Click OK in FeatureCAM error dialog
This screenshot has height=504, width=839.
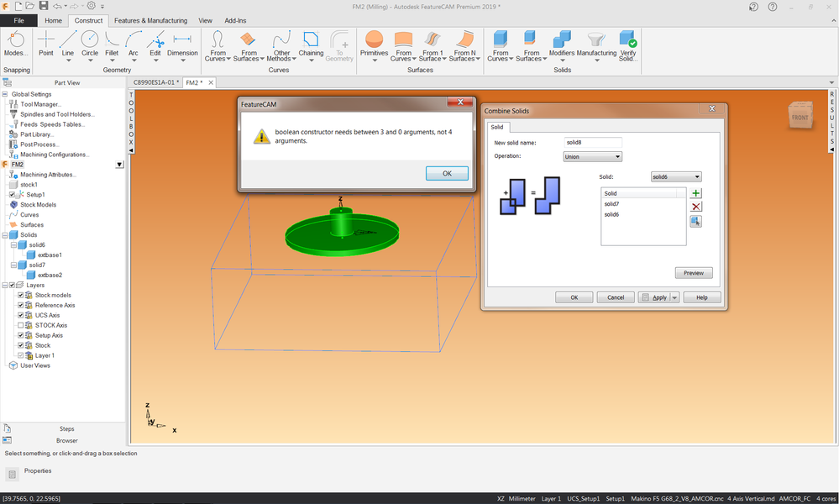[x=447, y=173]
